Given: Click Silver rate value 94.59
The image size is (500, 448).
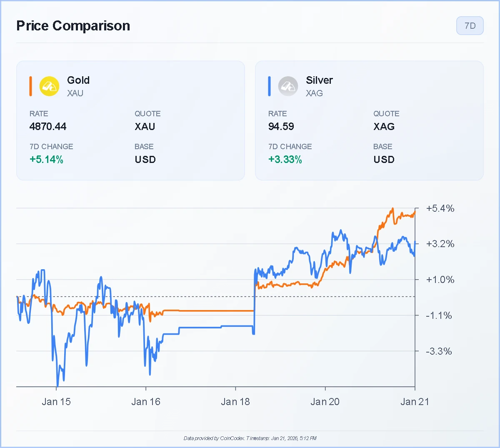Looking at the screenshot, I should [x=281, y=127].
